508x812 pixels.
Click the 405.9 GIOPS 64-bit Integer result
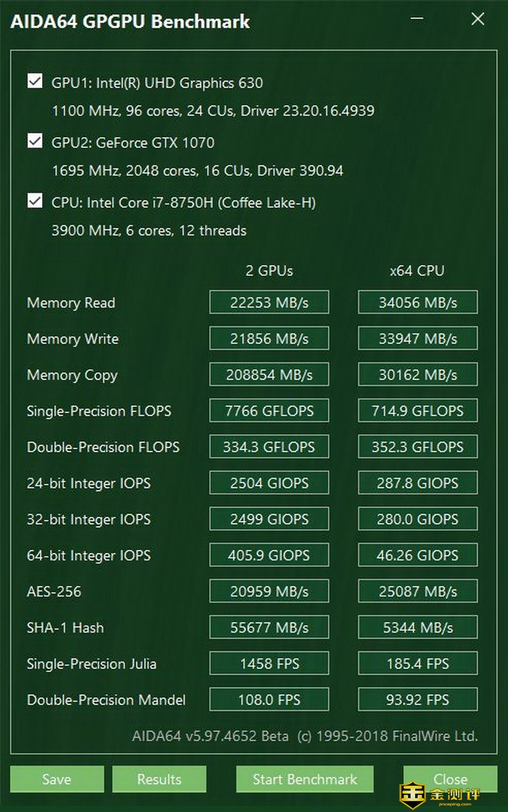pos(269,556)
